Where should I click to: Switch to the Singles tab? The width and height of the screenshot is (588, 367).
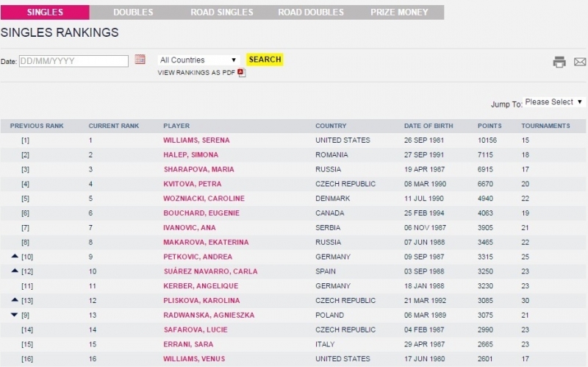click(45, 13)
